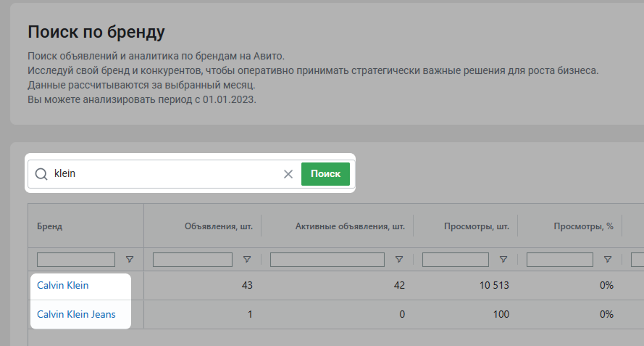Click the Просмотры, шт. filter input
Viewport: 644px width, 346px height.
click(x=456, y=260)
